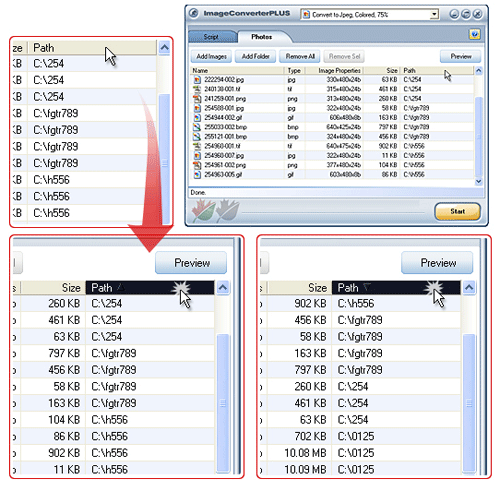The height and width of the screenshot is (491, 500).
Task: Click the help icon near the Photos tab
Action: (x=475, y=34)
